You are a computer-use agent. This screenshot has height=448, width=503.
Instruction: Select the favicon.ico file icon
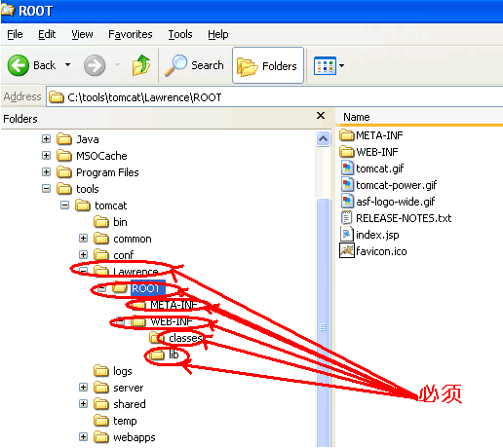347,250
